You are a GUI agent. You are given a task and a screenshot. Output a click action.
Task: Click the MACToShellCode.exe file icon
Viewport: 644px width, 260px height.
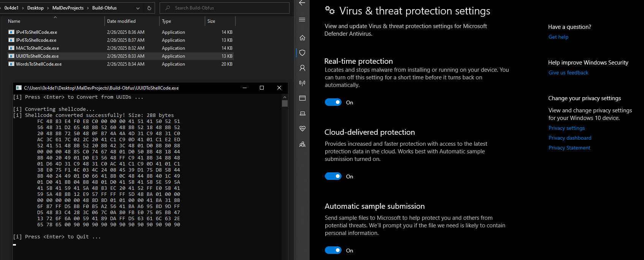point(11,48)
